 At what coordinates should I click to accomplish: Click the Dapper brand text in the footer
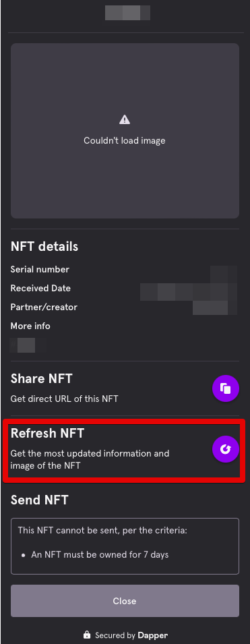coord(153,635)
